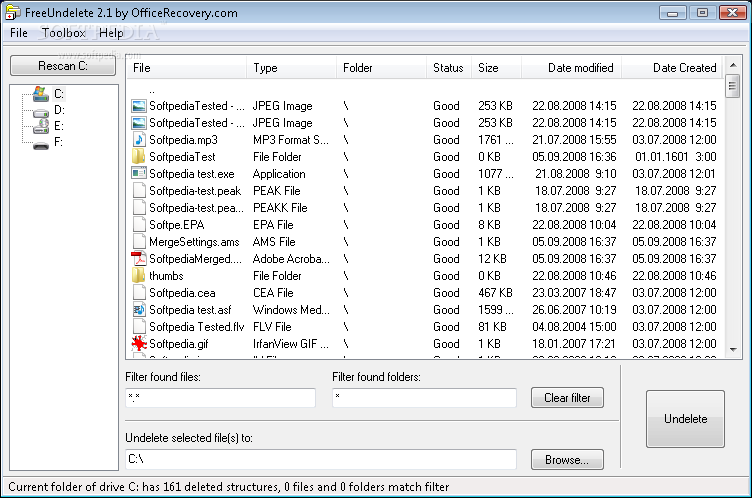Viewport: 752px width, 498px height.
Task: Click the file list scrollbar thumb
Action: (732, 86)
